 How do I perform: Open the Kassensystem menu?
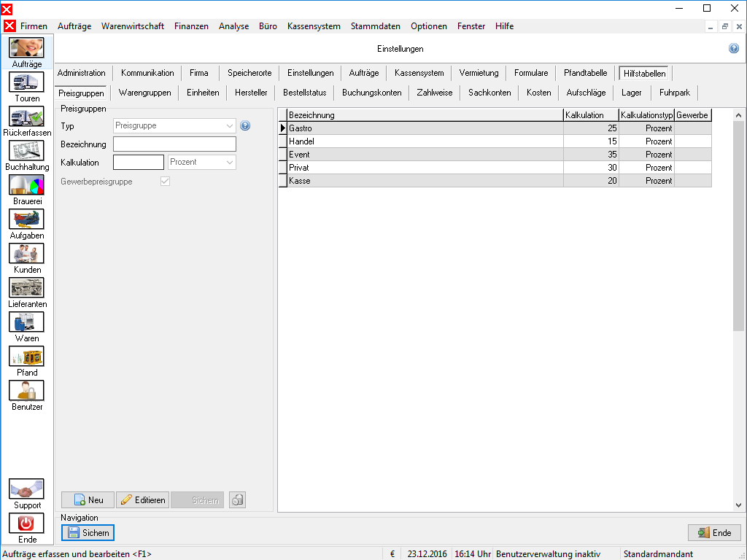pos(314,26)
